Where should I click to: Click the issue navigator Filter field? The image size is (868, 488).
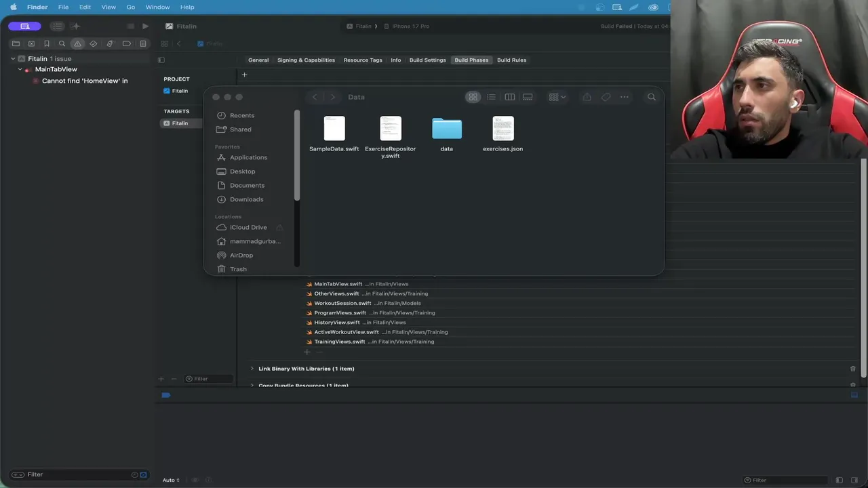[78, 474]
